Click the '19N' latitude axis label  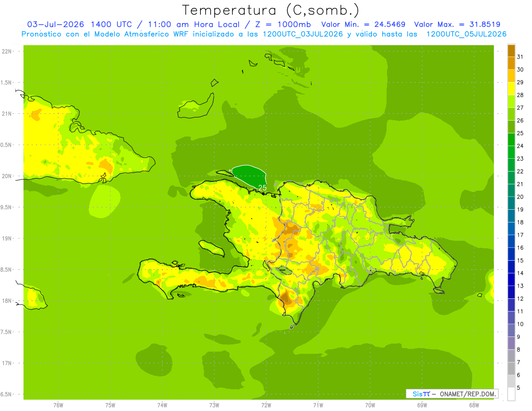point(7,239)
